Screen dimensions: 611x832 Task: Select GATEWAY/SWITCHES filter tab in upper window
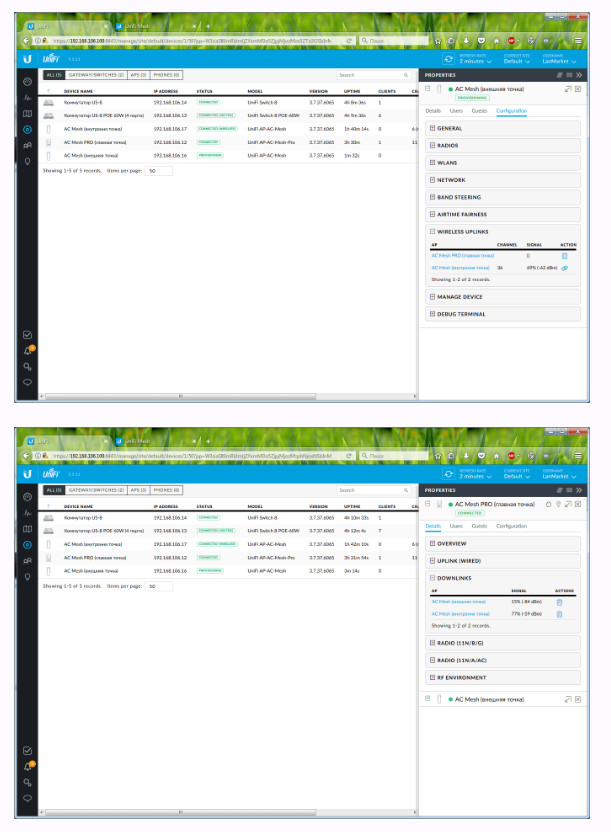[96, 75]
